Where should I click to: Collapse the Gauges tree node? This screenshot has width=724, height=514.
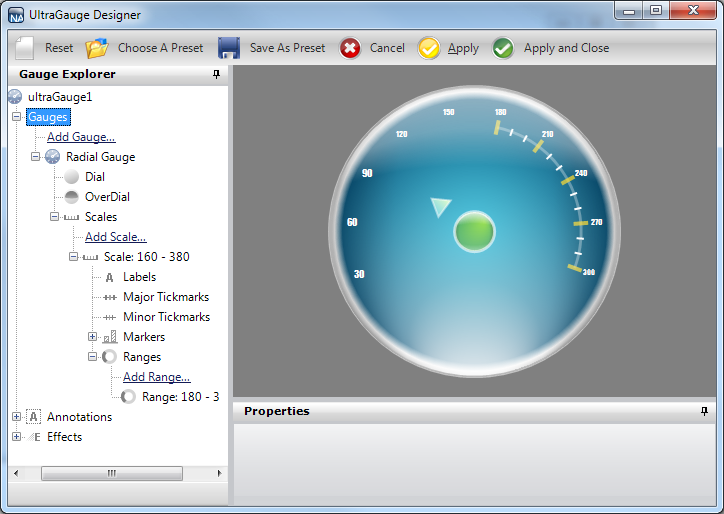tap(17, 117)
